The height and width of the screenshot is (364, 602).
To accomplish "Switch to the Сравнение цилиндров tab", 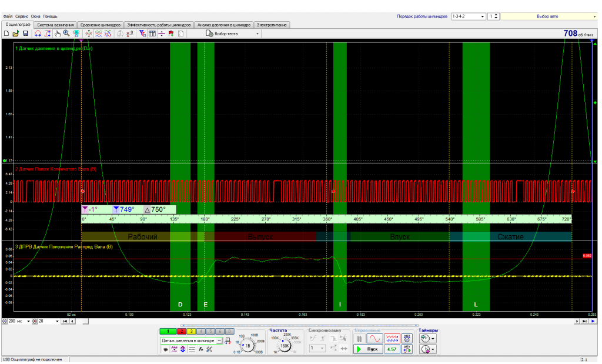I will point(100,25).
